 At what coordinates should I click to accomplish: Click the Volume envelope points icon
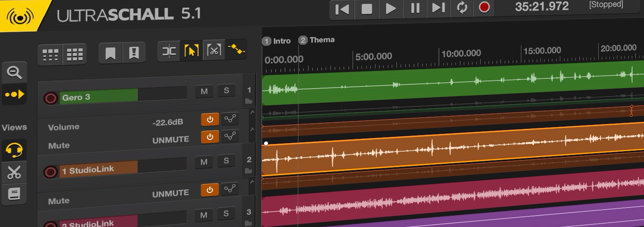230,119
